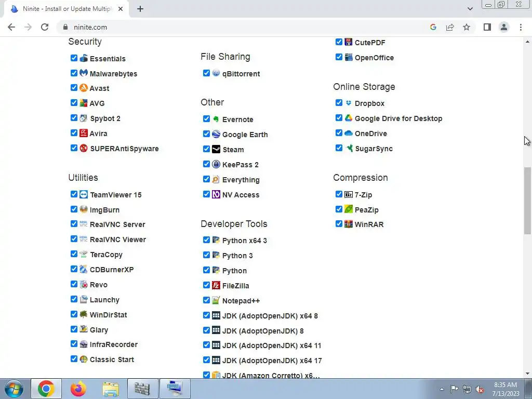This screenshot has height=399, width=532.
Task: Click the Avast orange icon
Action: 84,88
